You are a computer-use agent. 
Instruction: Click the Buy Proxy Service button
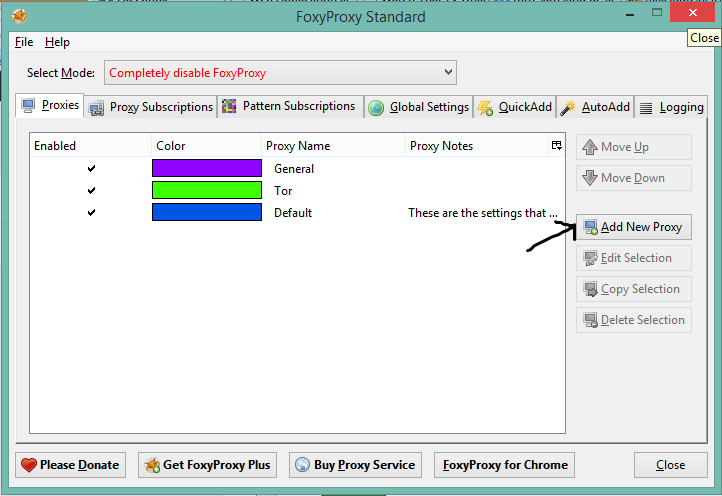coord(355,465)
